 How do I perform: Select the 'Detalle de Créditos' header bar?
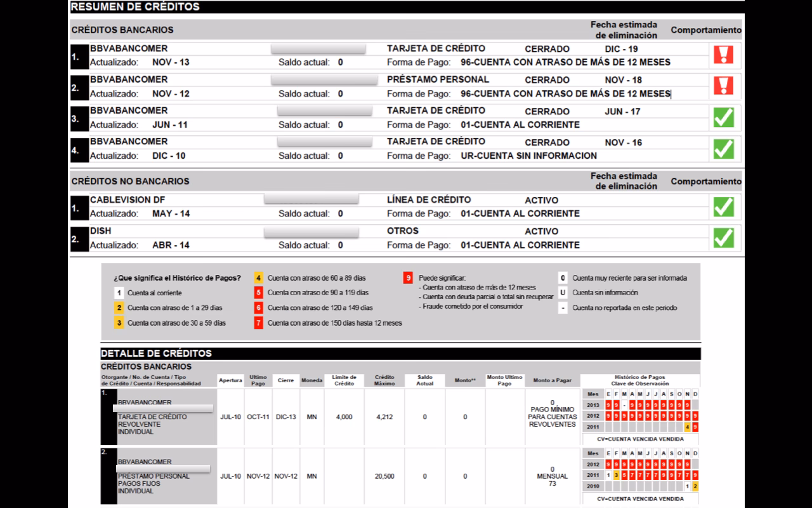156,354
